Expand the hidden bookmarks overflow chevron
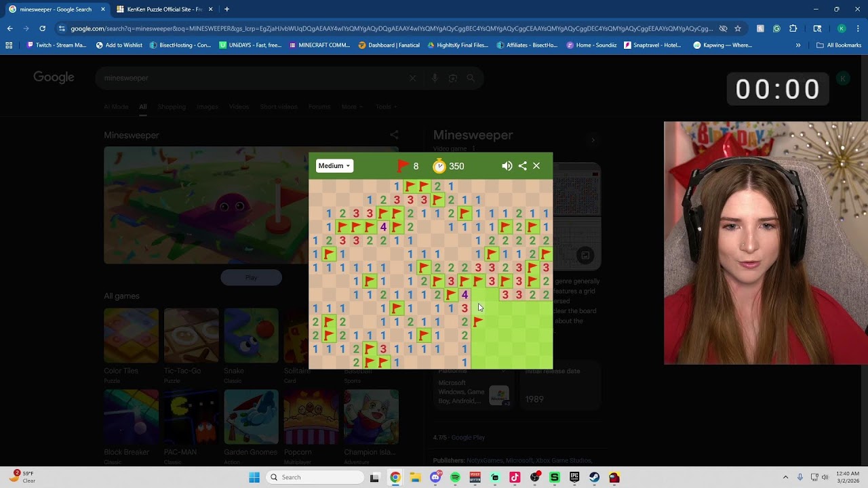 pyautogui.click(x=798, y=45)
